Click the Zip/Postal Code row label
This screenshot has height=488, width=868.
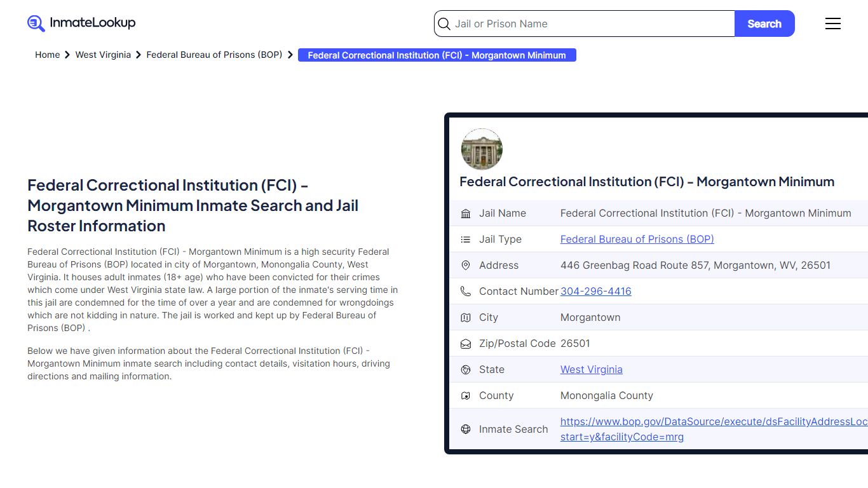517,344
